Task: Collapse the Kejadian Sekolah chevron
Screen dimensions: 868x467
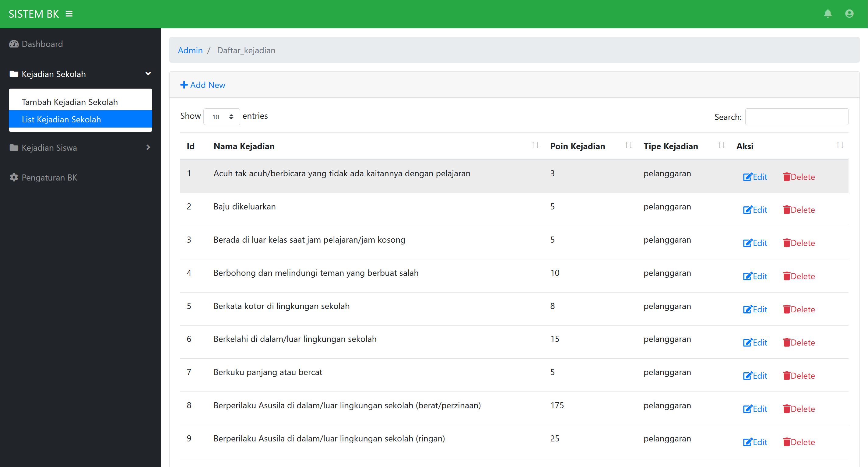Action: 148,73
